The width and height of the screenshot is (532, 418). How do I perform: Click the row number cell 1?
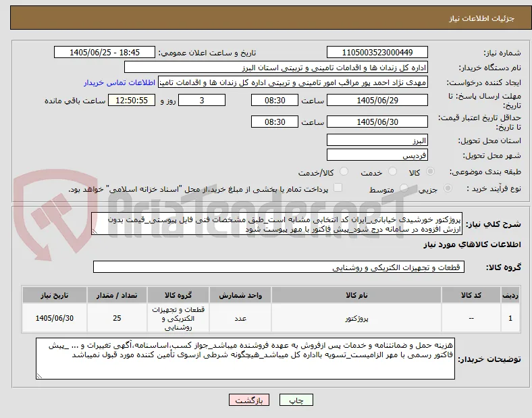pyautogui.click(x=510, y=318)
